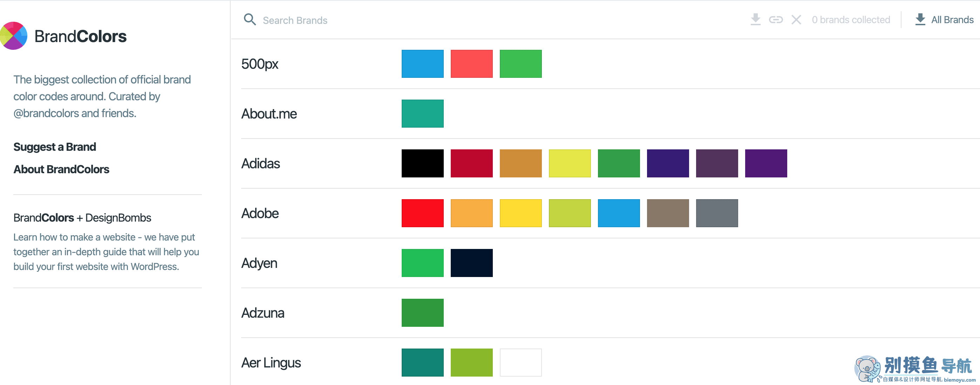Copy Adyen dark navy swatch
The image size is (980, 385).
(x=472, y=263)
